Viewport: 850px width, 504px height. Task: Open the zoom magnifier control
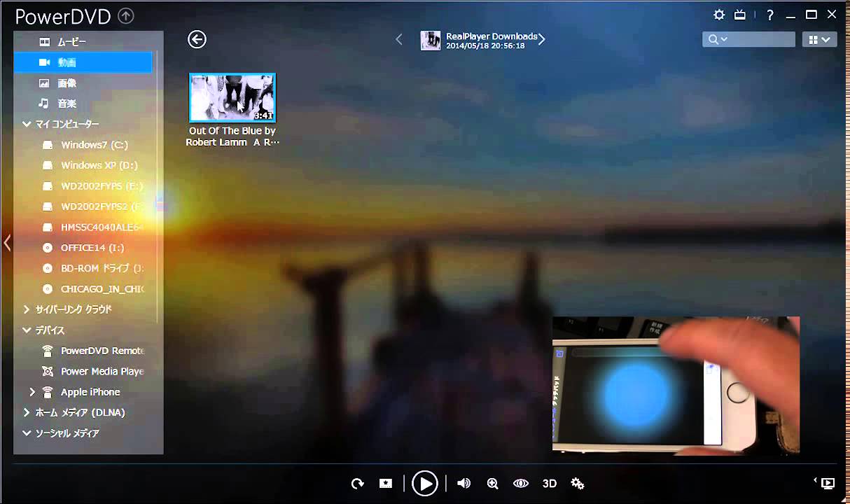pos(492,483)
